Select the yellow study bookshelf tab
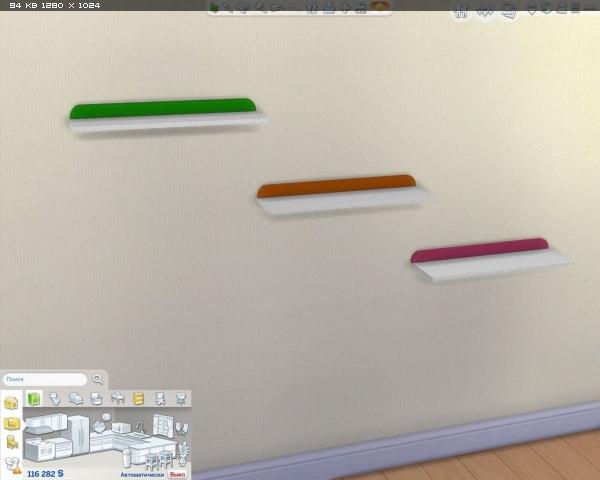Image resolution: width=600 pixels, height=480 pixels. pyautogui.click(x=139, y=399)
